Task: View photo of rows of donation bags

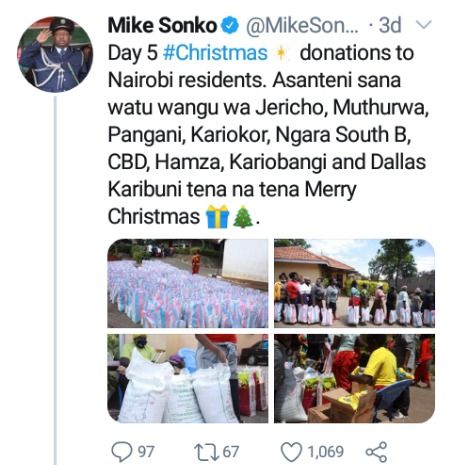Action: [x=188, y=283]
